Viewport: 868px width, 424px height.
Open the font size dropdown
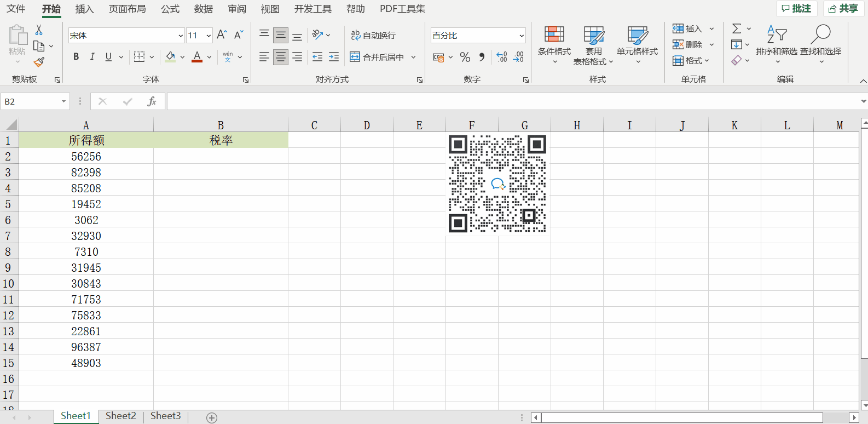pyautogui.click(x=209, y=36)
